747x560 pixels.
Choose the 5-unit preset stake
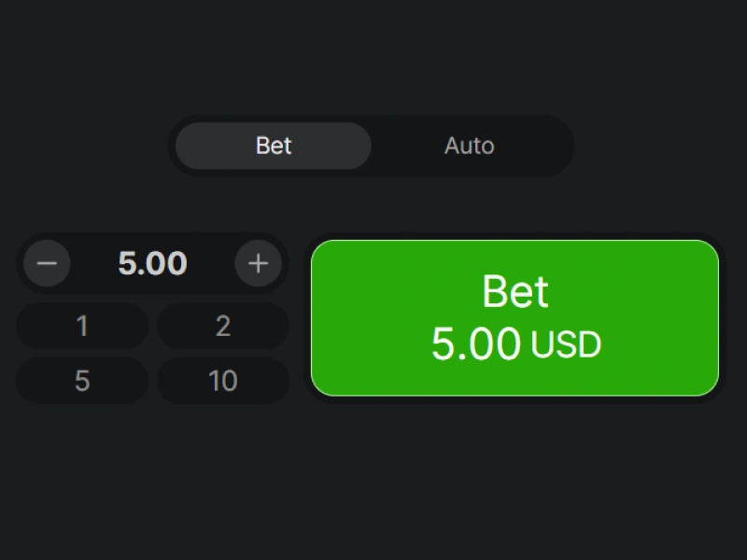(81, 381)
